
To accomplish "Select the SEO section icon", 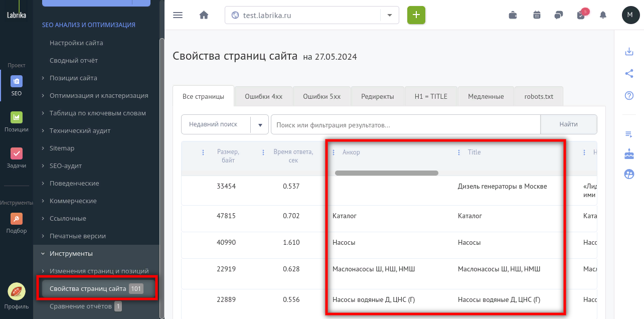I will [17, 81].
